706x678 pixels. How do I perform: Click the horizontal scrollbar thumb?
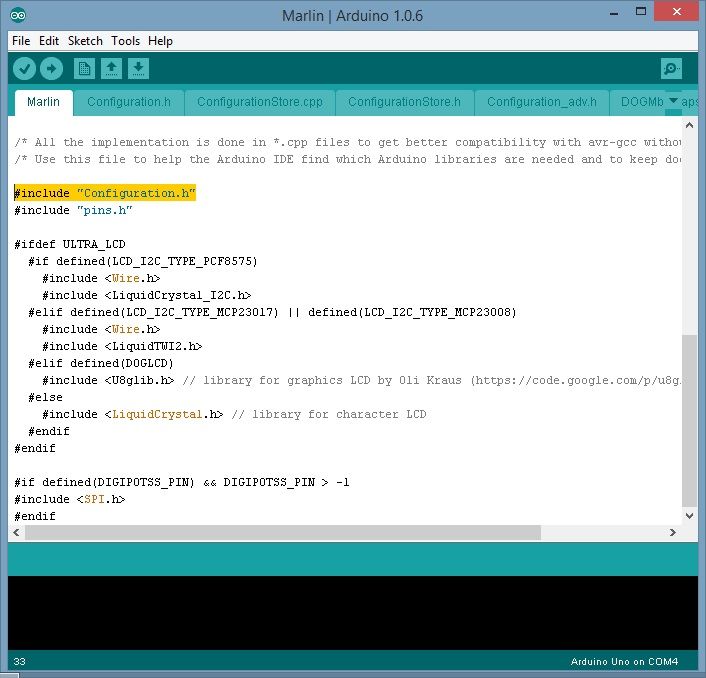[283, 533]
